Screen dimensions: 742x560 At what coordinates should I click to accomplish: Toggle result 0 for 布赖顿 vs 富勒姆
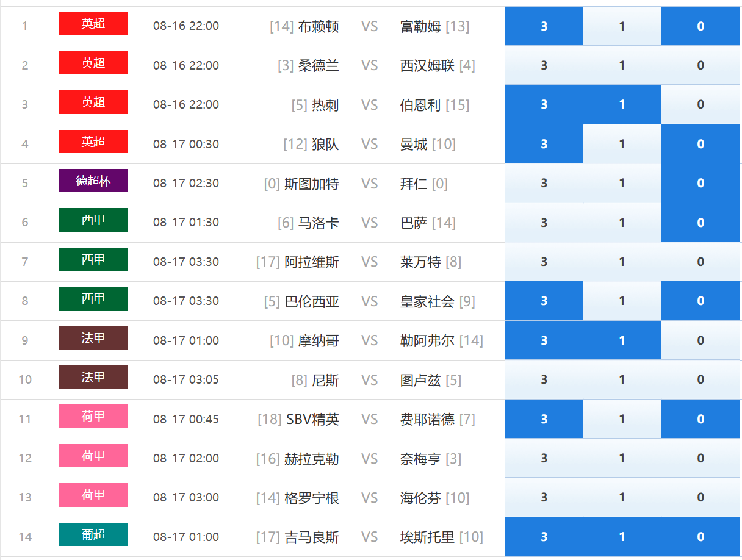701,26
